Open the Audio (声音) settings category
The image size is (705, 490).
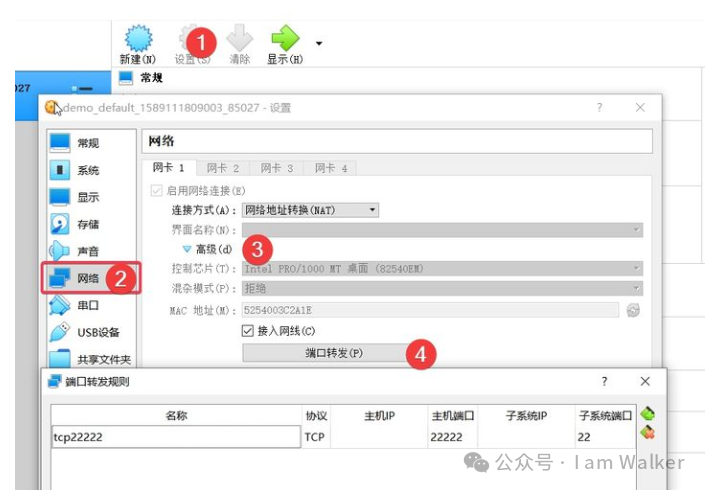[x=92, y=251]
